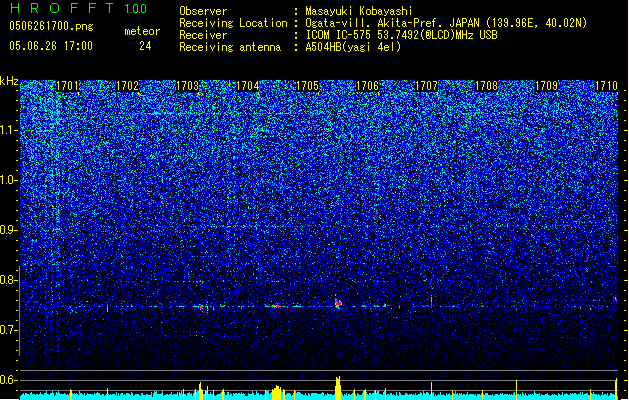
Task: Click the date text 05.06.26 17:00
Action: click(51, 46)
